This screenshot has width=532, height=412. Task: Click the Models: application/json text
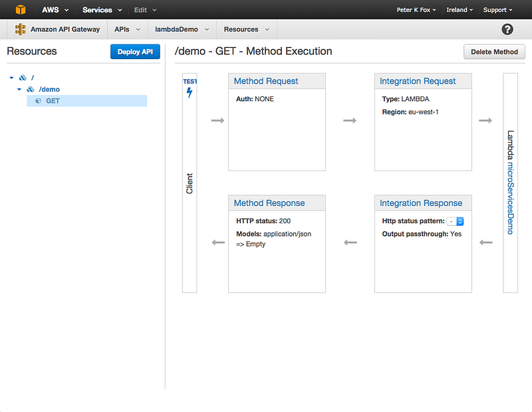pos(273,234)
